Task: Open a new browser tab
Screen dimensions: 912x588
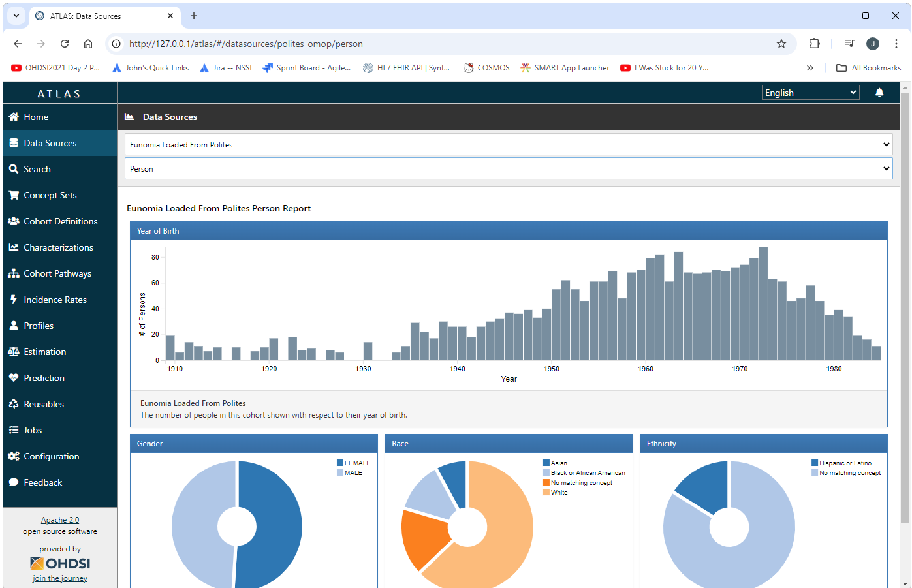Action: (x=194, y=16)
